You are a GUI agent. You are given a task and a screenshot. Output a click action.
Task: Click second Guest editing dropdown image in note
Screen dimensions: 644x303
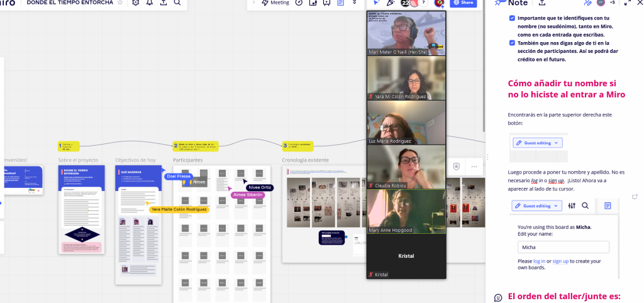tap(536, 206)
